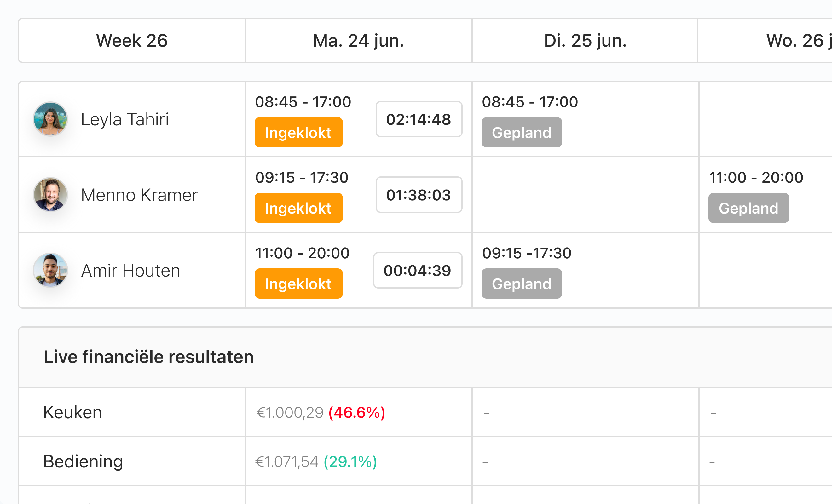Expand the Keuken results row
The image size is (832, 504).
coord(72,412)
